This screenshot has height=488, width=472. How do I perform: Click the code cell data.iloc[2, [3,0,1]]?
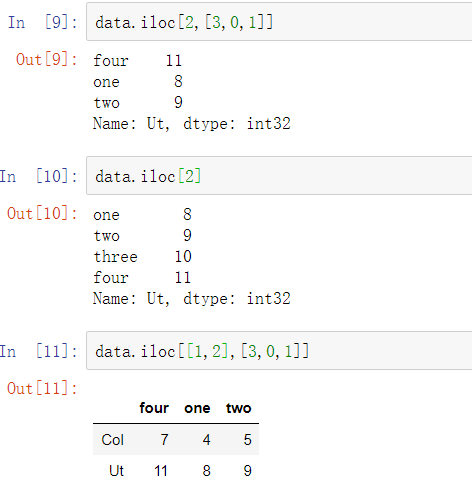[x=279, y=22]
